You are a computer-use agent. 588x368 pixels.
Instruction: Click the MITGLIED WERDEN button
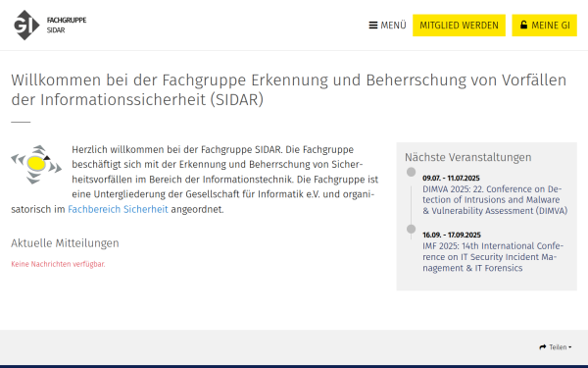(459, 26)
